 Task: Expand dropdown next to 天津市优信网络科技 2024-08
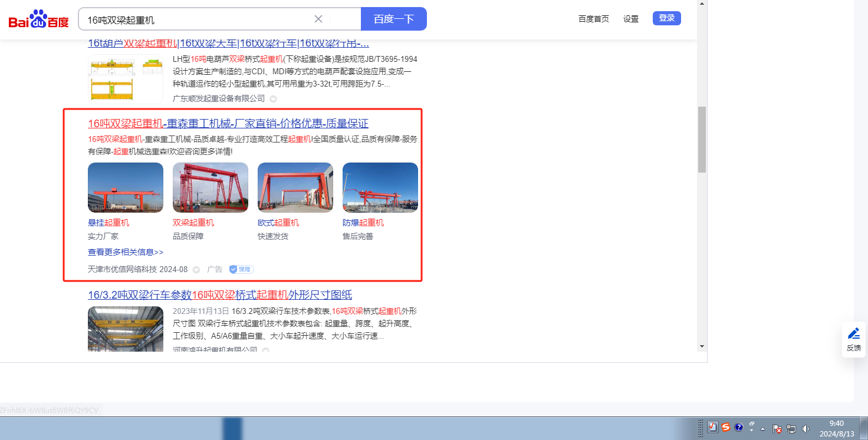point(196,270)
